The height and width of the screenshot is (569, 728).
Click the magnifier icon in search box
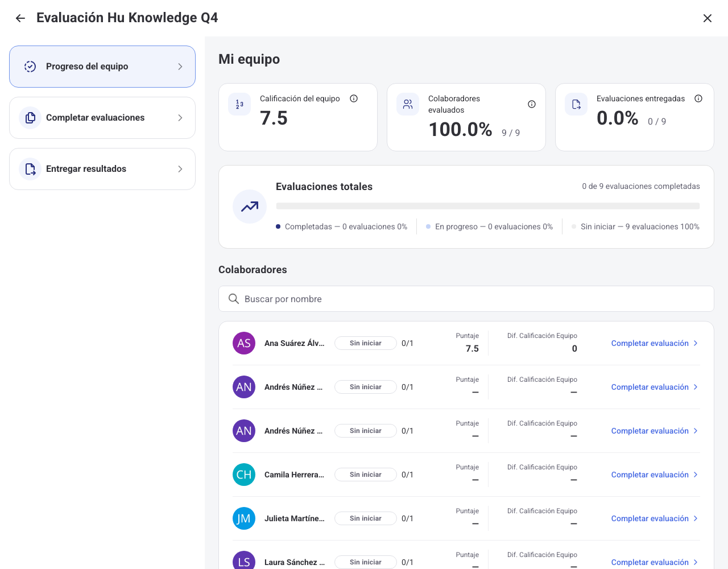[x=234, y=299]
